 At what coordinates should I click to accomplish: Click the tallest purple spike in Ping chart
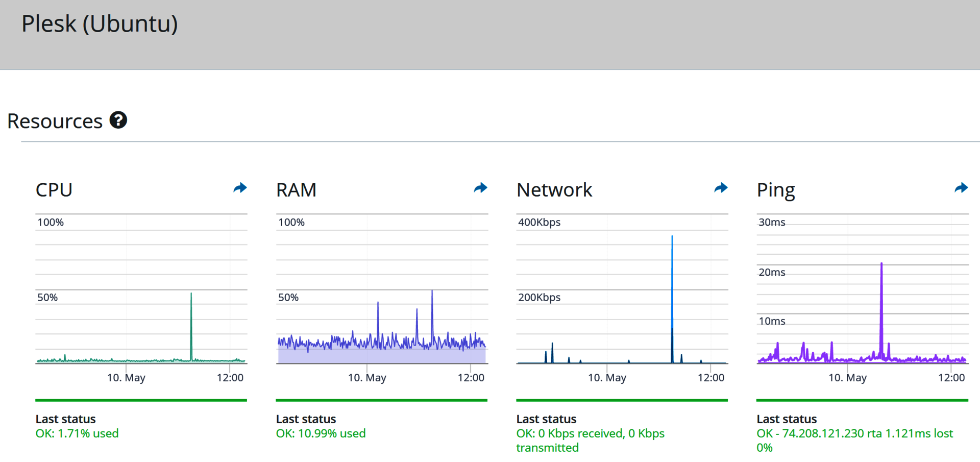(x=881, y=306)
